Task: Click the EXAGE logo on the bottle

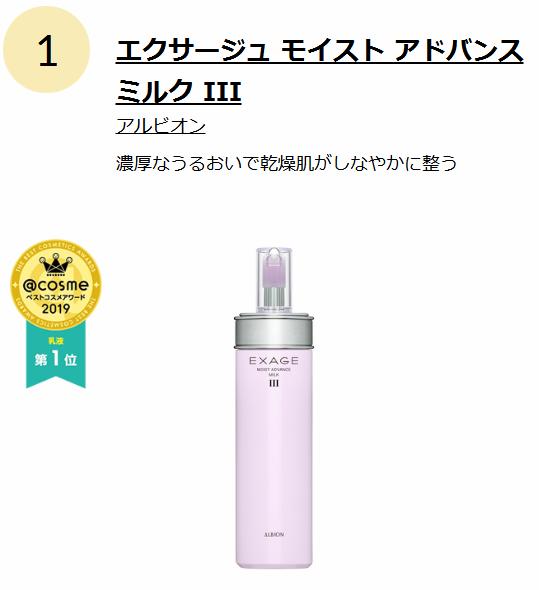Action: point(274,361)
